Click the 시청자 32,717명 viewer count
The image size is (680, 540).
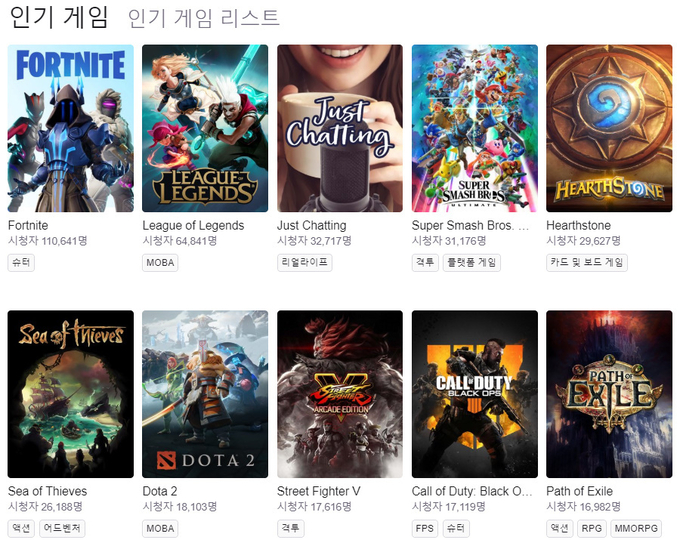pos(314,241)
